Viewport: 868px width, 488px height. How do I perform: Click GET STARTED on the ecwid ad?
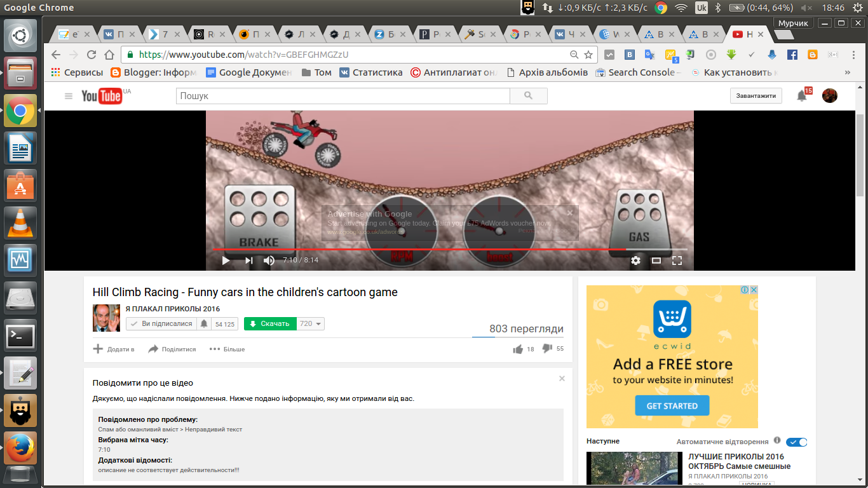672,405
